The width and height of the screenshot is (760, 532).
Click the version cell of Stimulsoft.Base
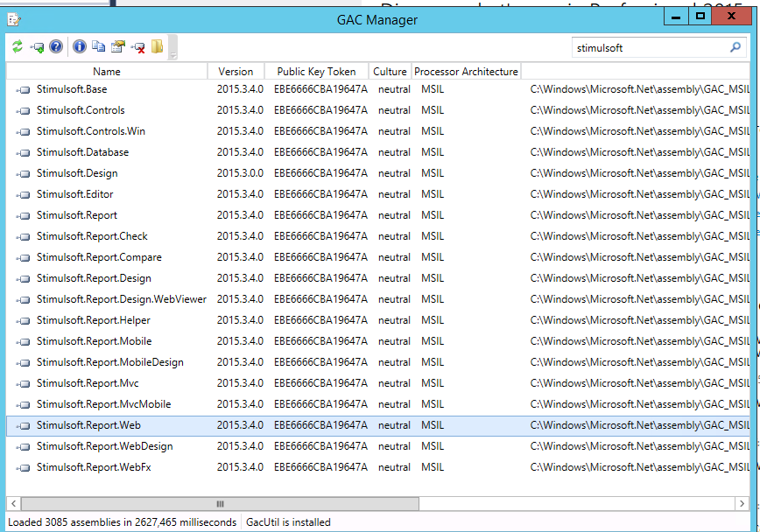pyautogui.click(x=240, y=89)
